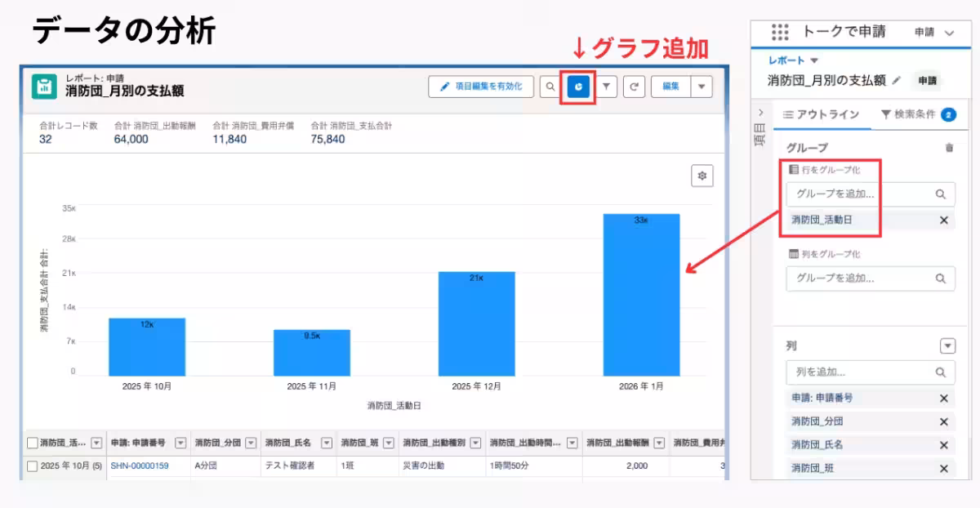Screen dimensions: 980x508
Task: Delete groups using the trash icon
Action: click(x=948, y=148)
